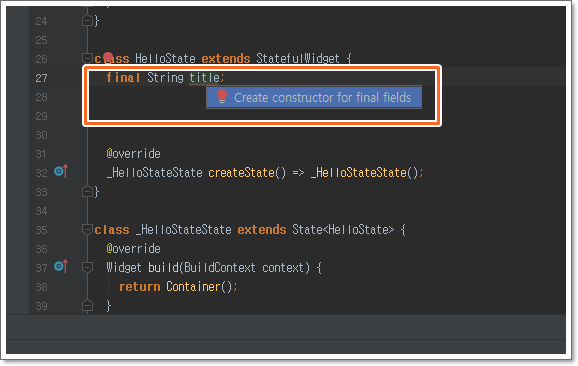The image size is (578, 366).
Task: Click the fold end marker on line 24
Action: pos(87,20)
